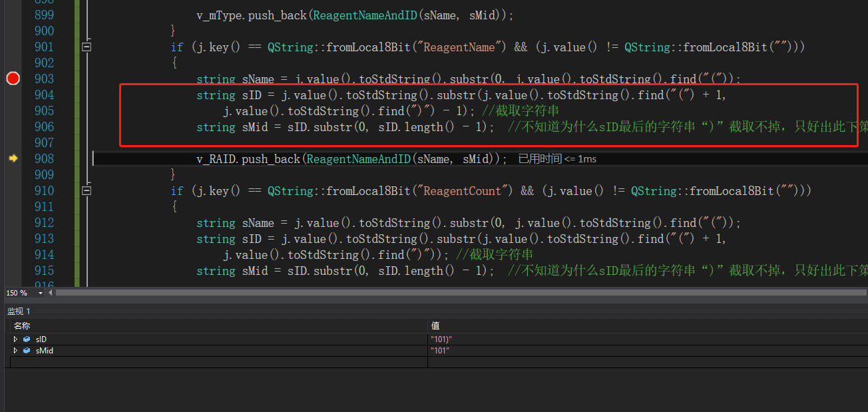
Task: Click the 名称 column header
Action: (22, 325)
